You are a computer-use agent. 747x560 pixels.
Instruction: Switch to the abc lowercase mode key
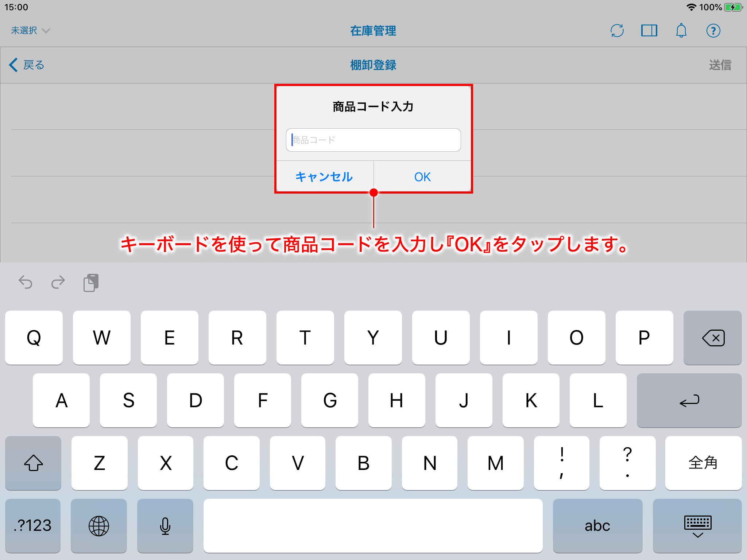[x=597, y=526]
